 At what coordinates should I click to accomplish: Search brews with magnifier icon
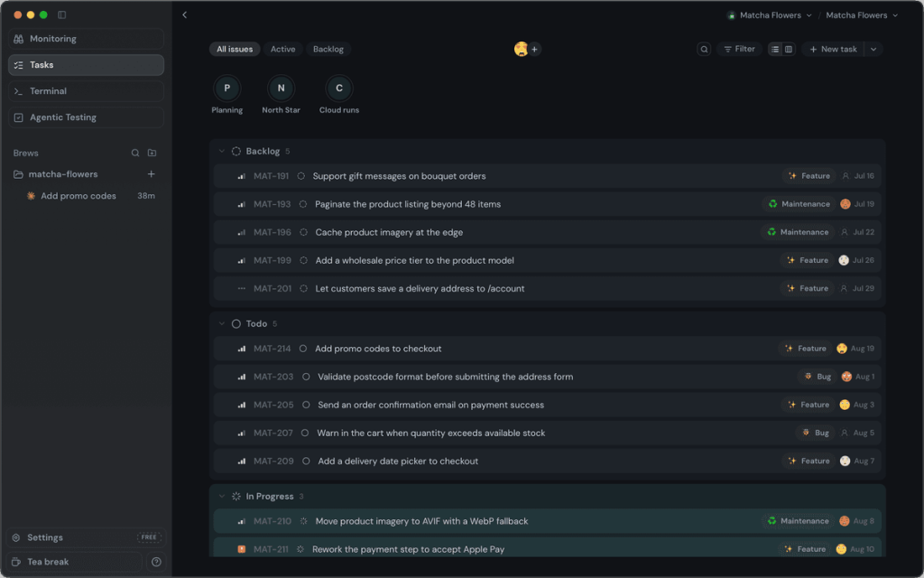coord(135,153)
